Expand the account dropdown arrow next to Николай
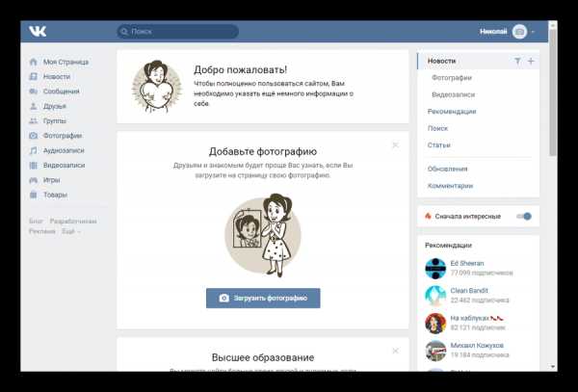 pos(533,32)
